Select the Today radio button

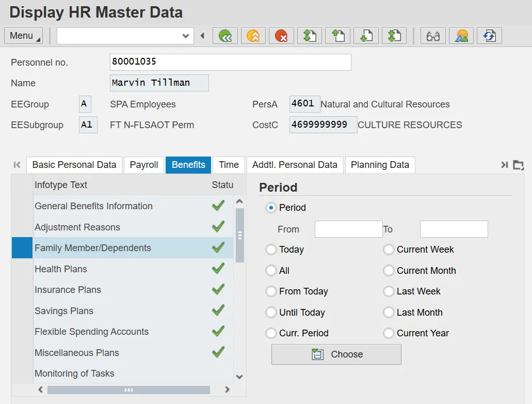coord(271,250)
